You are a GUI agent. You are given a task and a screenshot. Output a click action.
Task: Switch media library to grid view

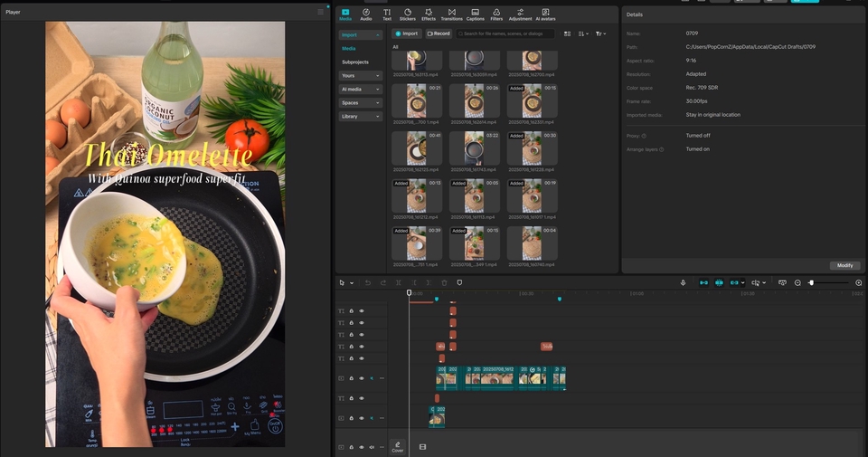click(x=568, y=33)
